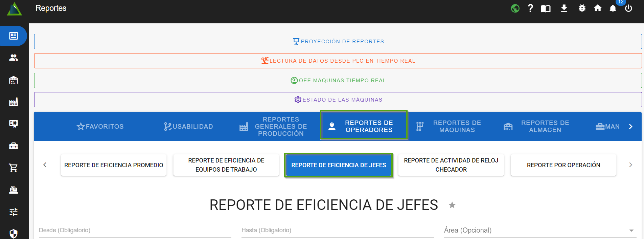
Task: Click the Desde (Obligatorio) date field
Action: [135, 231]
